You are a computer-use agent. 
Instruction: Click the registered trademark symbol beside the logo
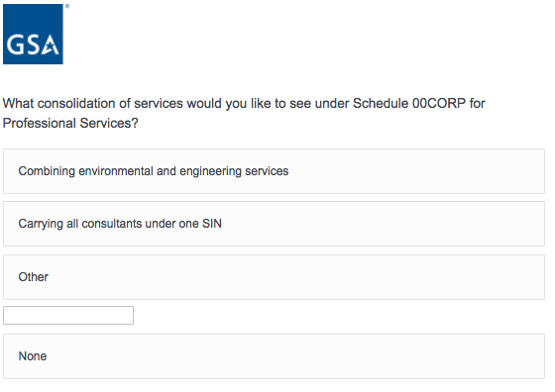[x=67, y=6]
